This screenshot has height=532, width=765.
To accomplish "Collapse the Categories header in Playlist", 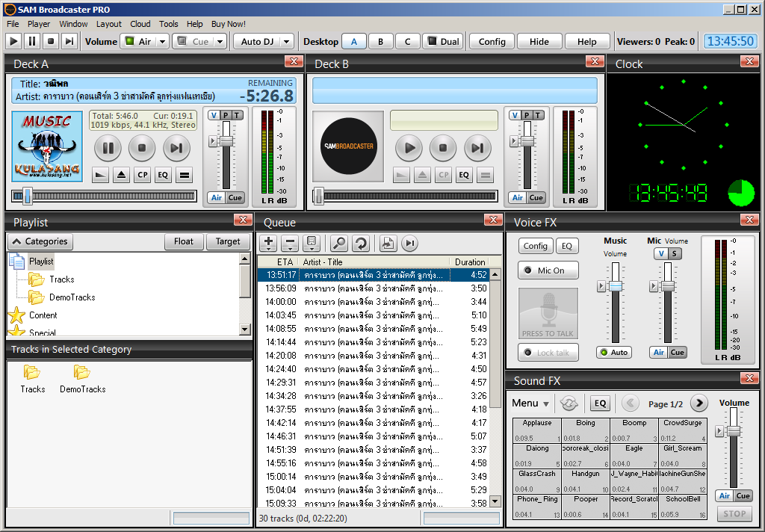I will [40, 241].
